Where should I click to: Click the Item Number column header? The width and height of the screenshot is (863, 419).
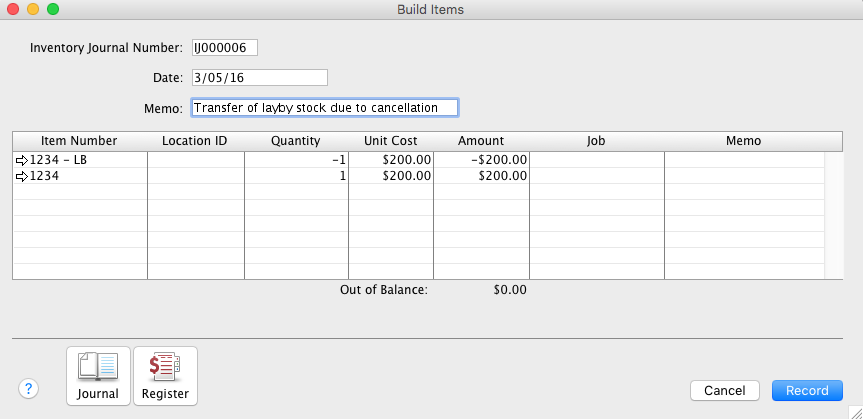(x=79, y=141)
